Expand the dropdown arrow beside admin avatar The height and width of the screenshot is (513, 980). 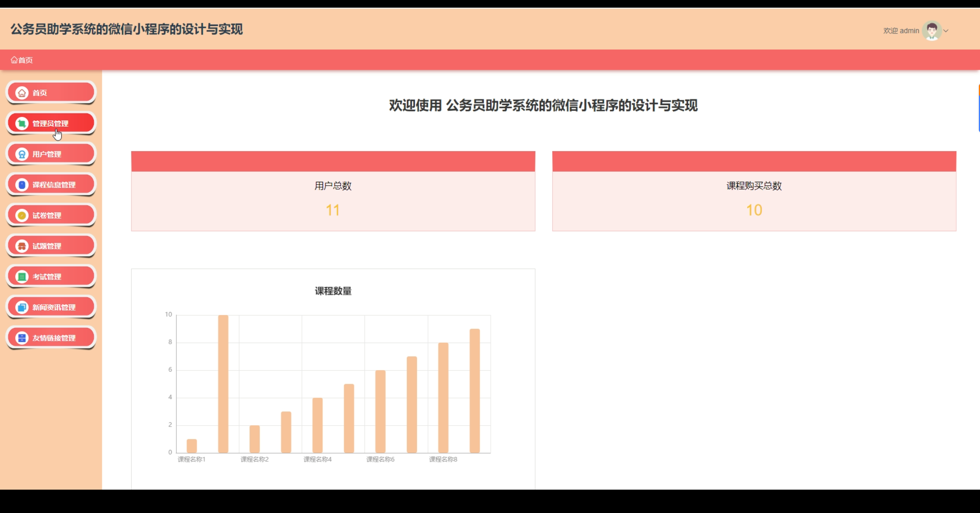coord(946,31)
